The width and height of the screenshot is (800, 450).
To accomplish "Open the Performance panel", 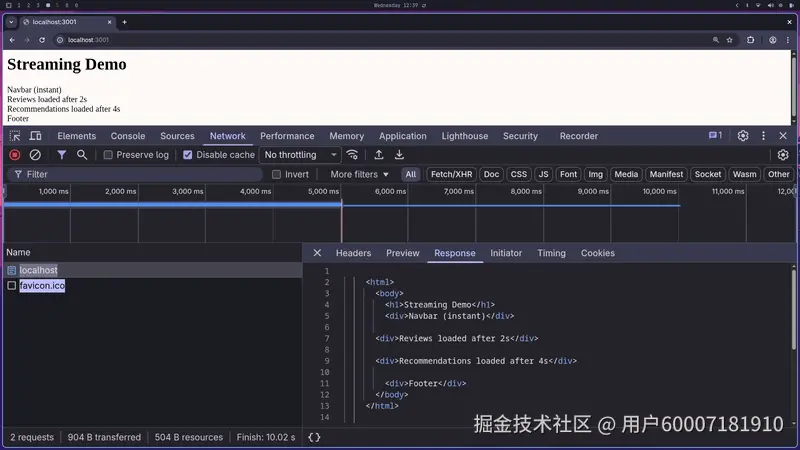I will pyautogui.click(x=287, y=136).
